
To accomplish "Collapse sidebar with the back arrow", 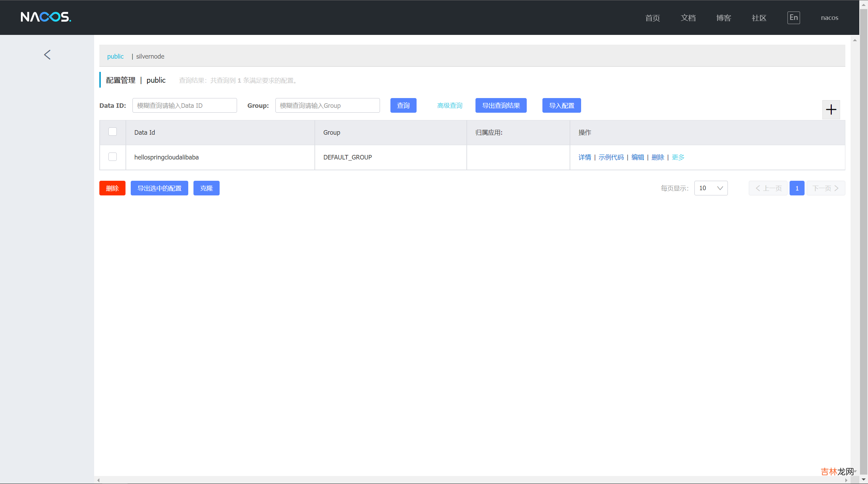I will tap(47, 55).
